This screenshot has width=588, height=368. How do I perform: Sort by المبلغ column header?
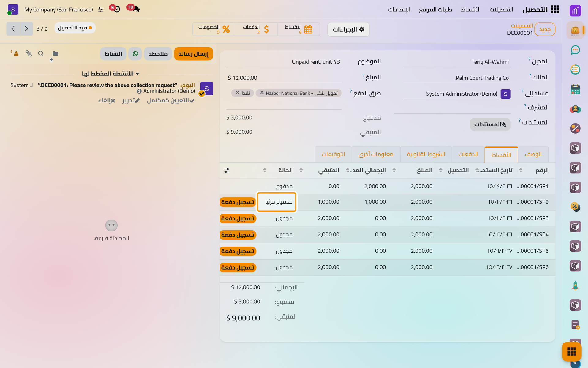[x=425, y=170]
